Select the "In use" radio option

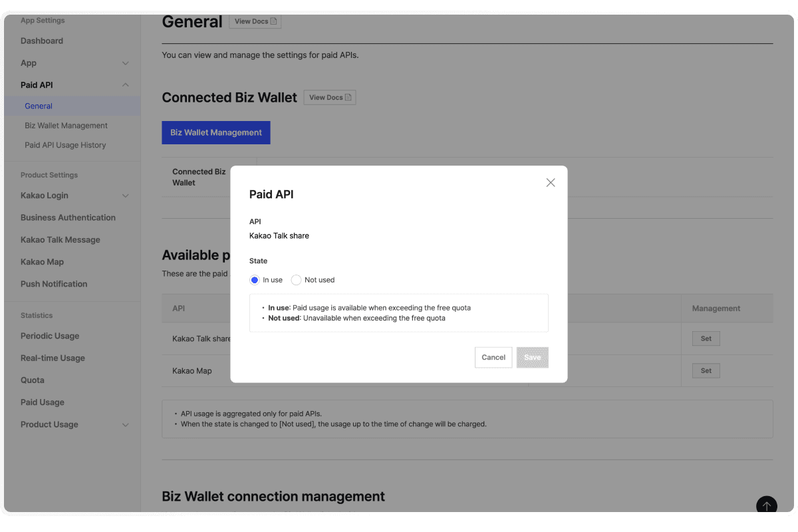click(255, 280)
